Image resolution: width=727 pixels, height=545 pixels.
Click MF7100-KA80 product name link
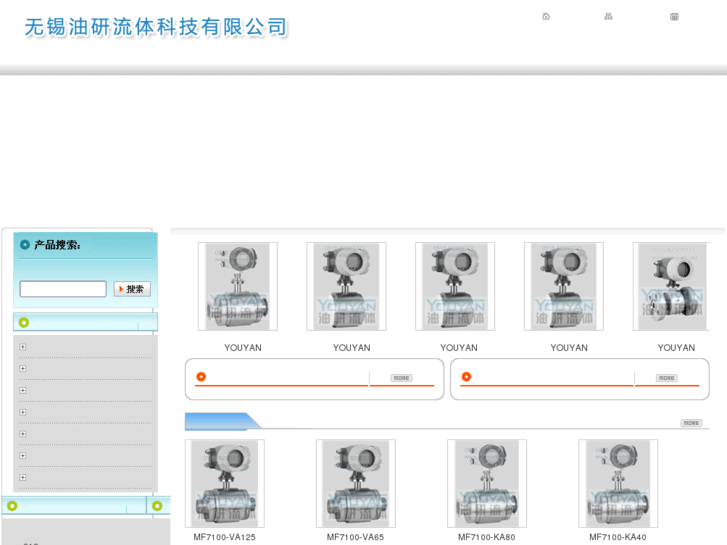click(x=487, y=537)
